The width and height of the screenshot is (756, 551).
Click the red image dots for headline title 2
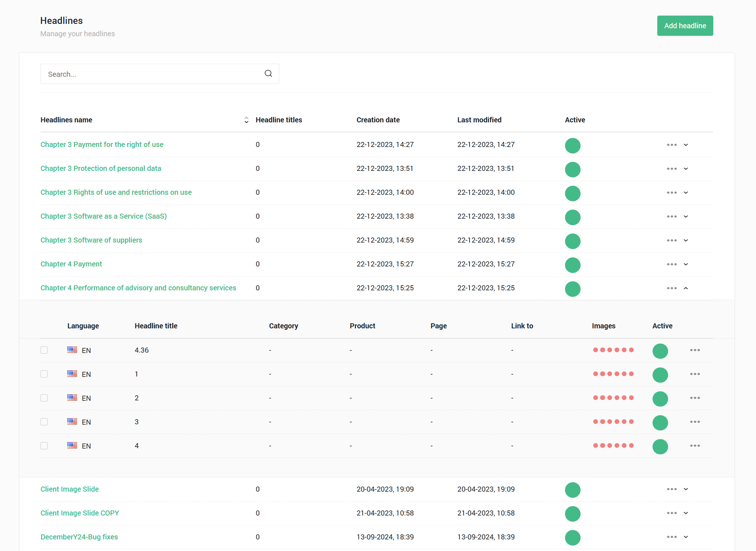tap(613, 398)
